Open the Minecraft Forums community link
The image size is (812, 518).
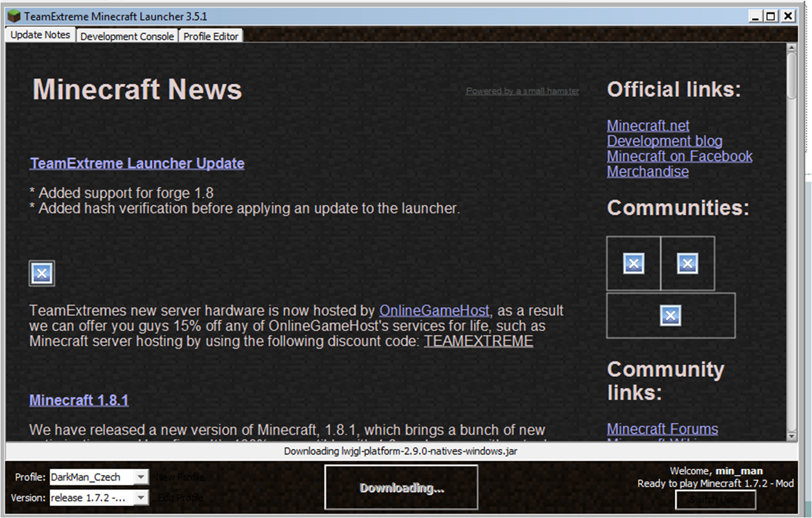[x=662, y=429]
